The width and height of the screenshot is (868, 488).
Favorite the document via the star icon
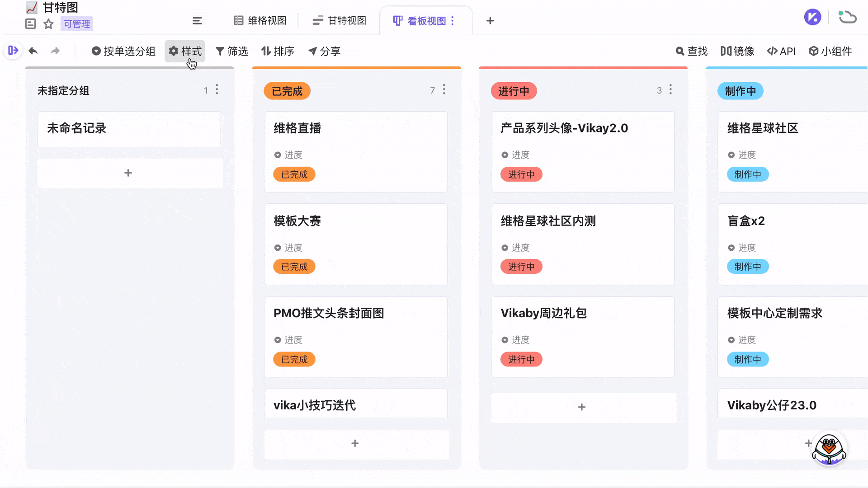48,24
